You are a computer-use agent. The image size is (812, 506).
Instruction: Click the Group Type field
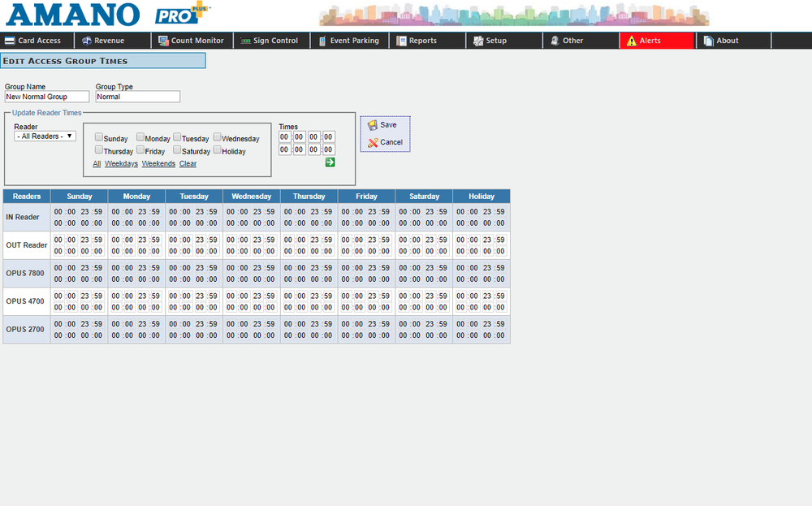pos(138,97)
